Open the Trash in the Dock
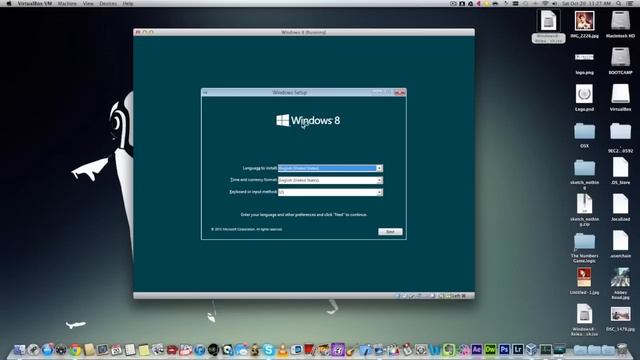 [x=622, y=349]
